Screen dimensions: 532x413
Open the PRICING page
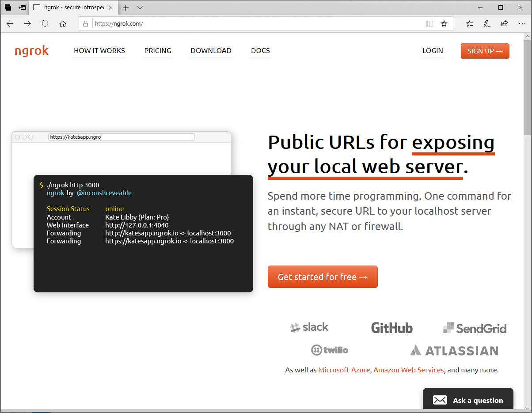(x=158, y=51)
